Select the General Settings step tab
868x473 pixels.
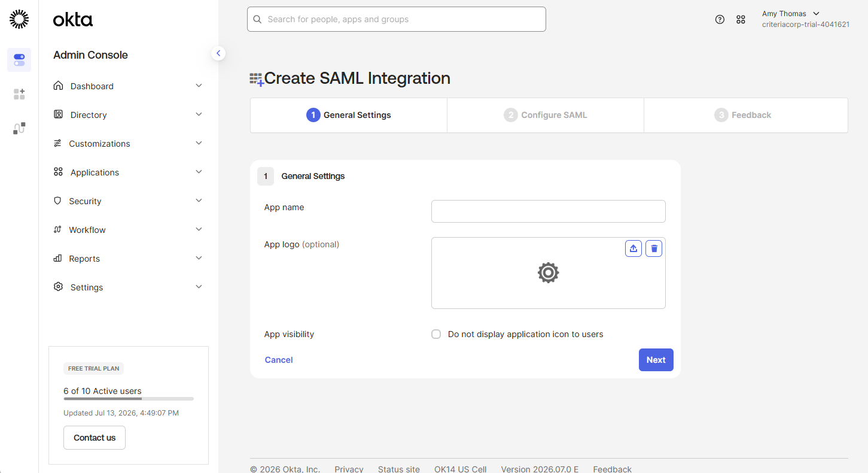pos(349,115)
